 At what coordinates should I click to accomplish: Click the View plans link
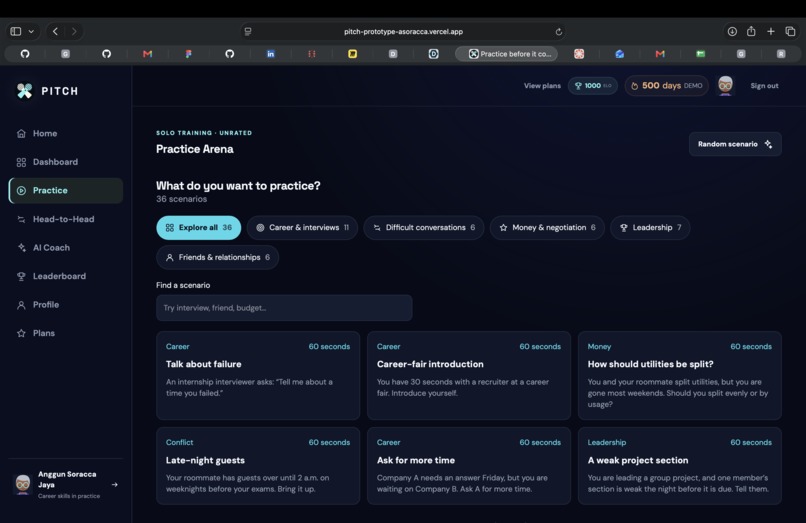point(542,86)
